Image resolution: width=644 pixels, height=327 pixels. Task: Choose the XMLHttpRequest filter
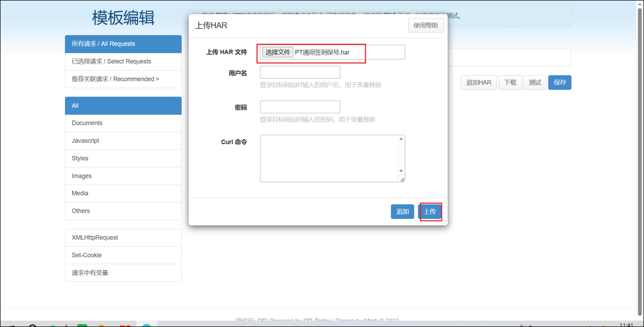tap(123, 238)
